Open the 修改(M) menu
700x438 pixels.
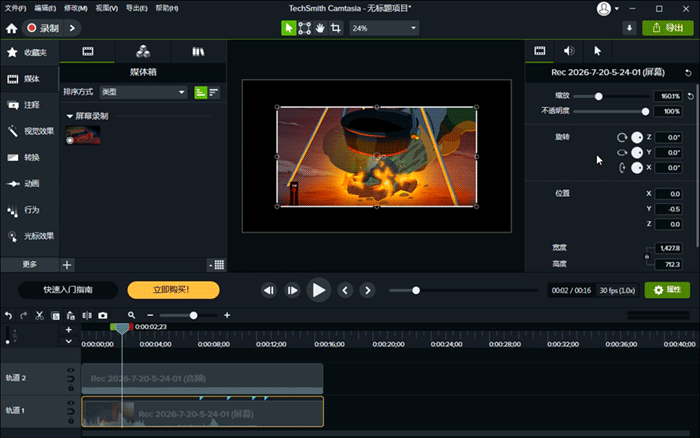[75, 8]
